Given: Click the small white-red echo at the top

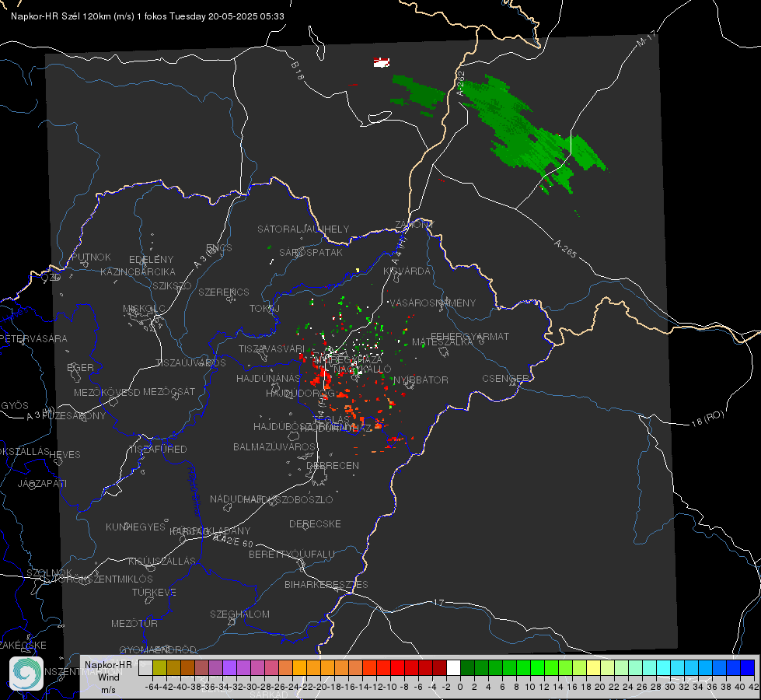Looking at the screenshot, I should tap(382, 62).
